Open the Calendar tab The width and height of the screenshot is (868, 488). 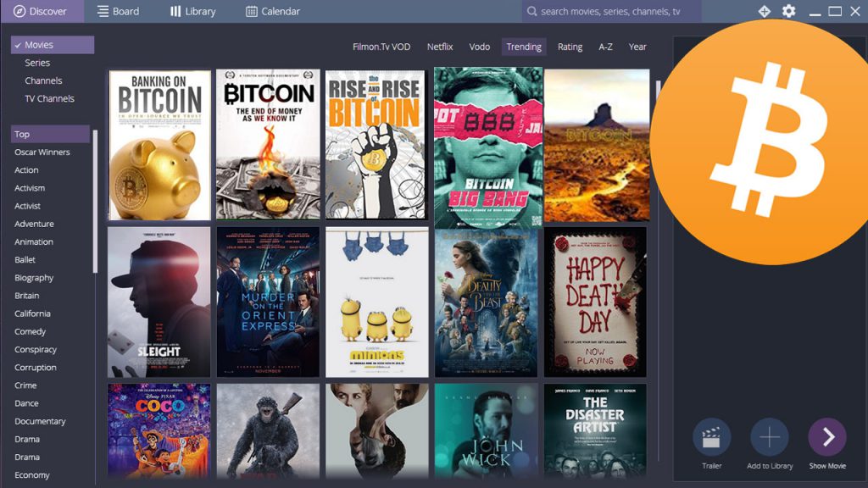point(273,11)
